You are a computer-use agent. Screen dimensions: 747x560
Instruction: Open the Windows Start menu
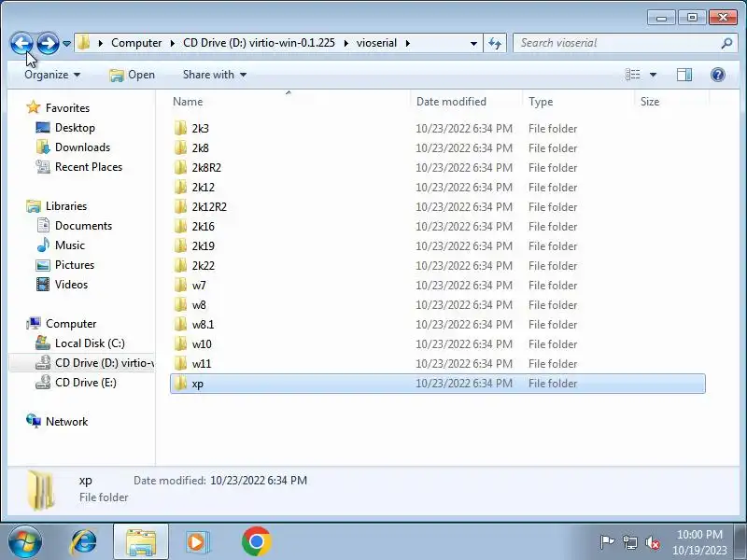click(25, 542)
